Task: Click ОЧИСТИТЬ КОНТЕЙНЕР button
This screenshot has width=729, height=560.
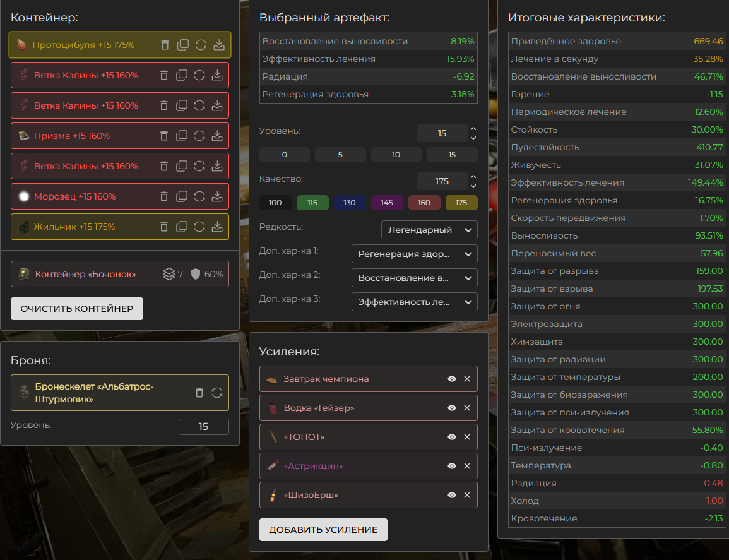Action: (77, 309)
